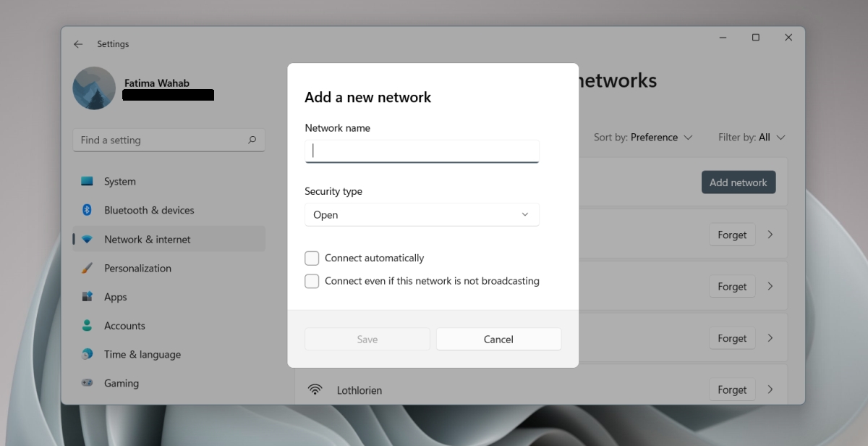
Task: Open System settings category
Action: click(x=169, y=181)
